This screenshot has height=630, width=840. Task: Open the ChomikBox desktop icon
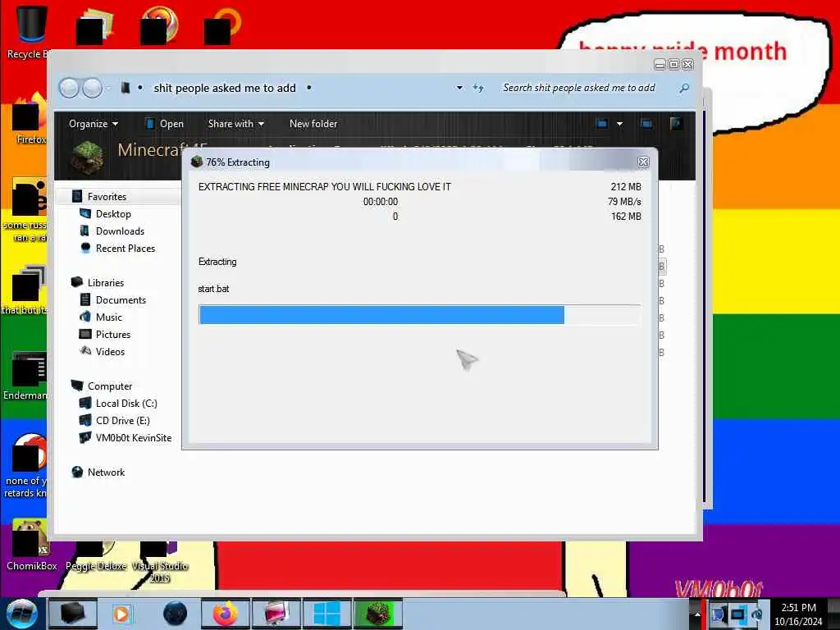point(31,546)
